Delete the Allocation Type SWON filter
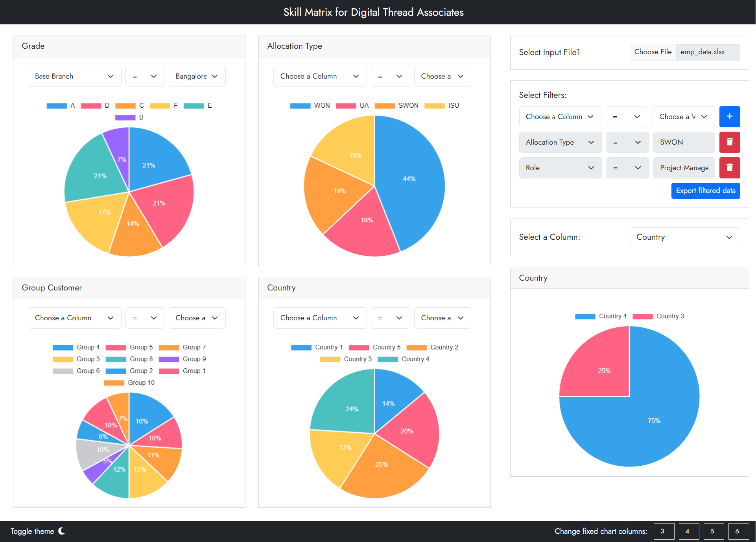Viewport: 756px width, 542px height. tap(729, 142)
